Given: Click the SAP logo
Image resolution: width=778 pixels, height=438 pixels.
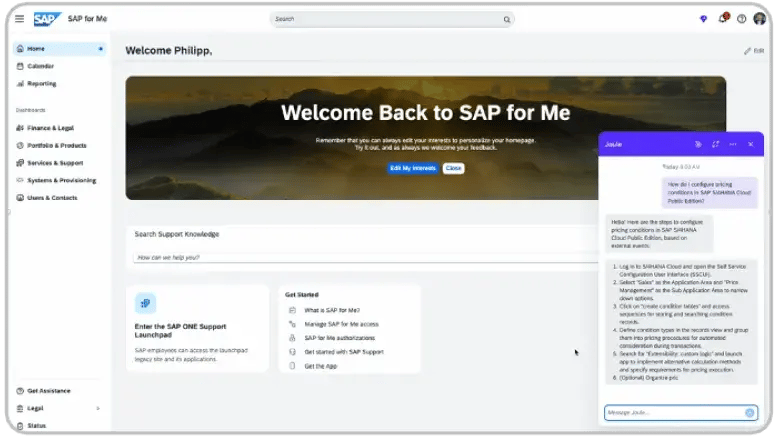Looking at the screenshot, I should (x=47, y=19).
